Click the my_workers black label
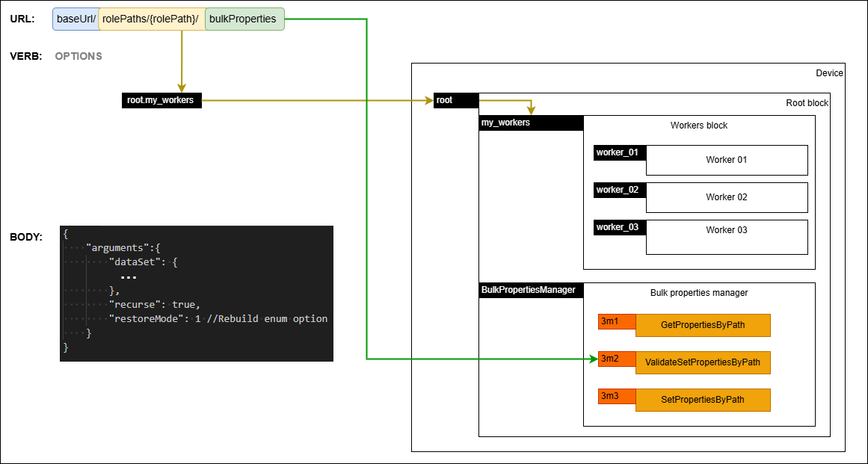Image resolution: width=868 pixels, height=464 pixels. tap(532, 123)
